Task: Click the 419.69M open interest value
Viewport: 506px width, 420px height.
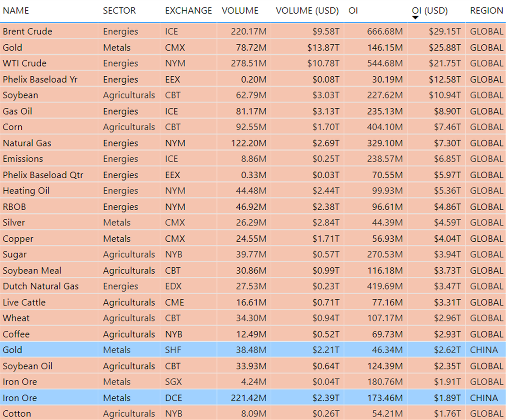Action: [x=385, y=286]
